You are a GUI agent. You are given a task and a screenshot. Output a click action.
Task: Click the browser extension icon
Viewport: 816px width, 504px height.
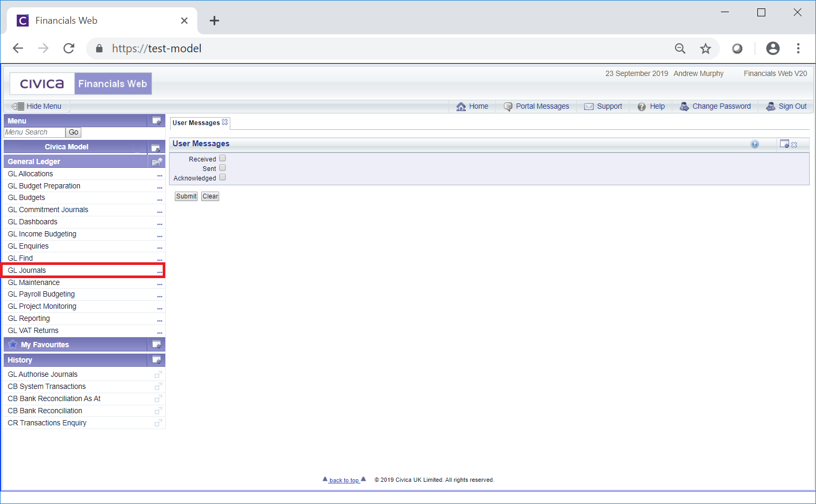(x=737, y=49)
